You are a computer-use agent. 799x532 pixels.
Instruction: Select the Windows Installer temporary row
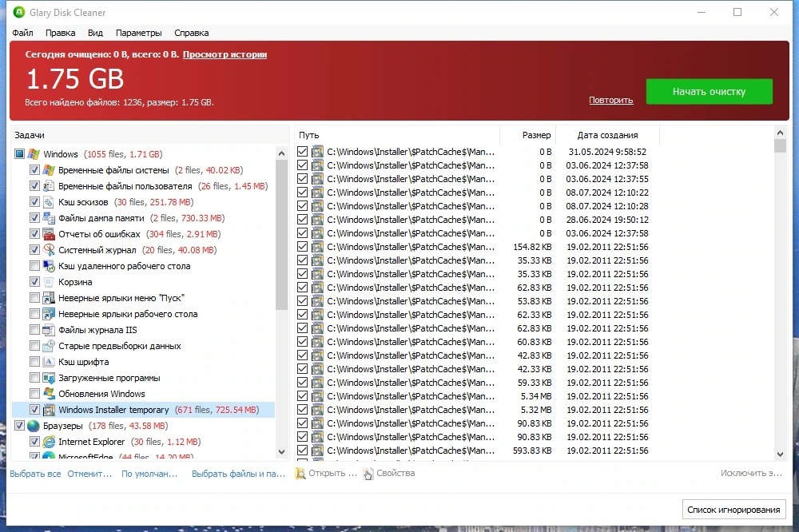pos(144,410)
